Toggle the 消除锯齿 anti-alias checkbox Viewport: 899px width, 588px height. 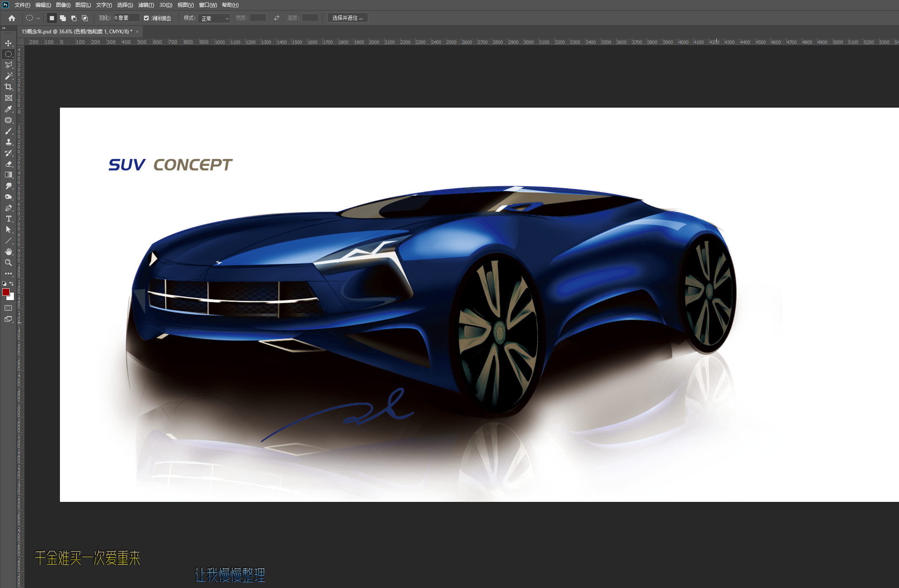point(146,18)
